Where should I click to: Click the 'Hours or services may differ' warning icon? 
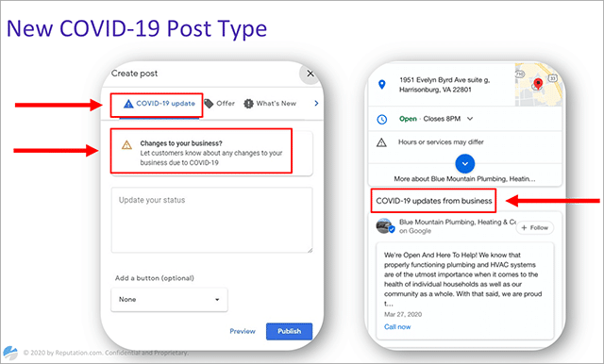(x=381, y=142)
